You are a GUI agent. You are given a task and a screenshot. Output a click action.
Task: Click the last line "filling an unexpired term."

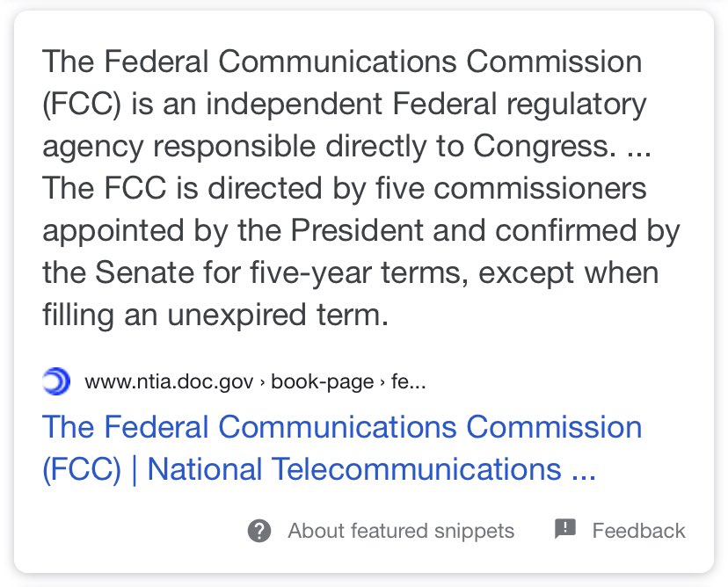215,314
